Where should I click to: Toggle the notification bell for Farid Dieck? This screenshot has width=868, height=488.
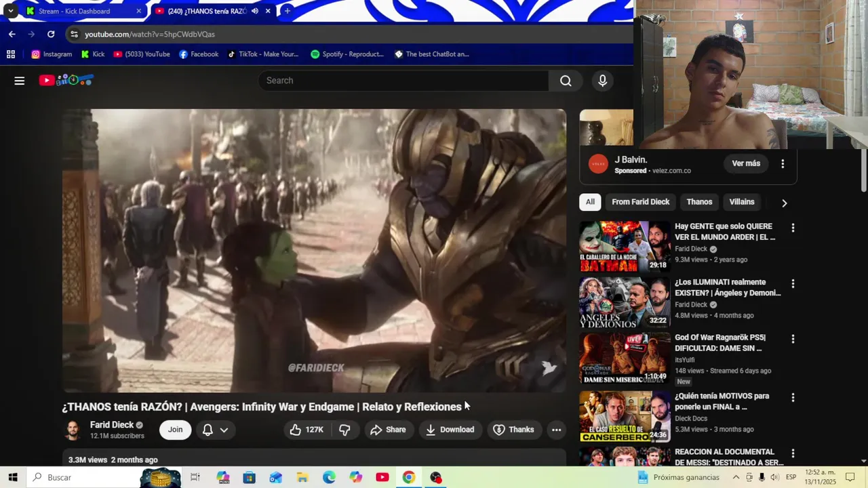(x=208, y=430)
